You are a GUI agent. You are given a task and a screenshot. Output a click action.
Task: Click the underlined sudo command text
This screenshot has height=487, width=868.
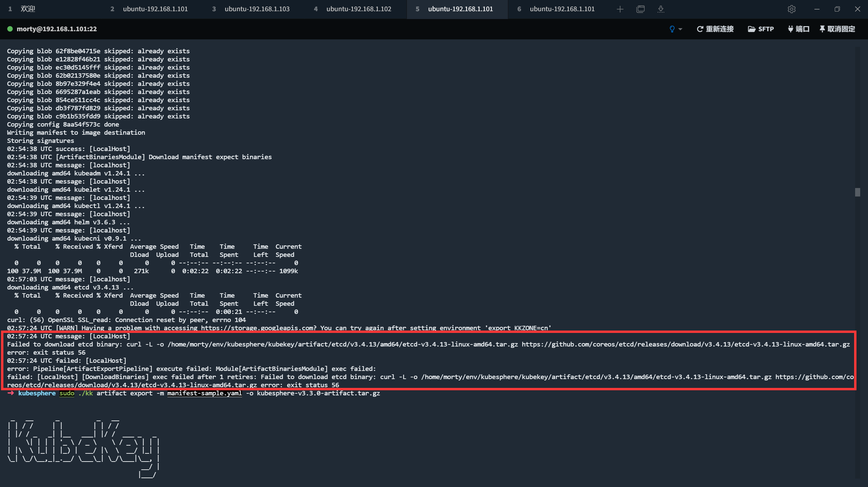[67, 393]
